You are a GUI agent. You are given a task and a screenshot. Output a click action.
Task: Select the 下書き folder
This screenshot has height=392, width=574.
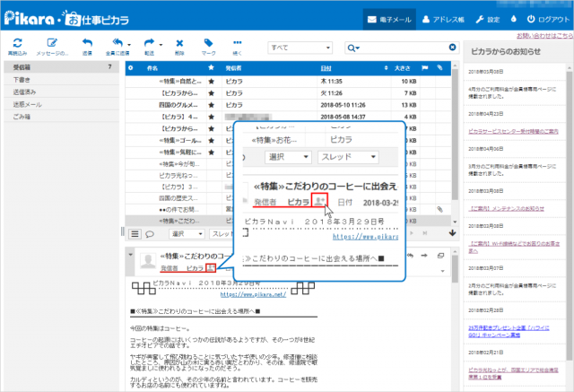[x=16, y=79]
